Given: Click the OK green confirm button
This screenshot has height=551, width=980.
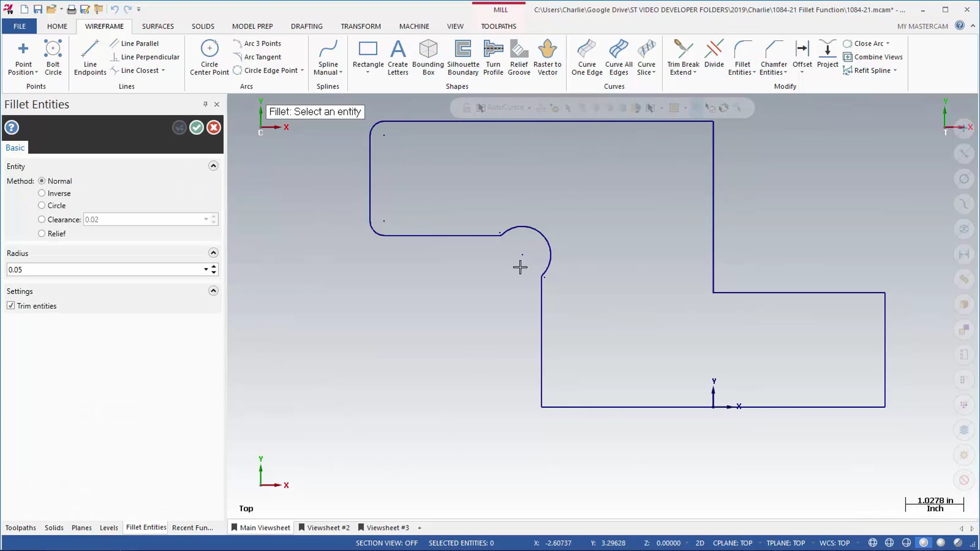Looking at the screenshot, I should click(x=196, y=127).
